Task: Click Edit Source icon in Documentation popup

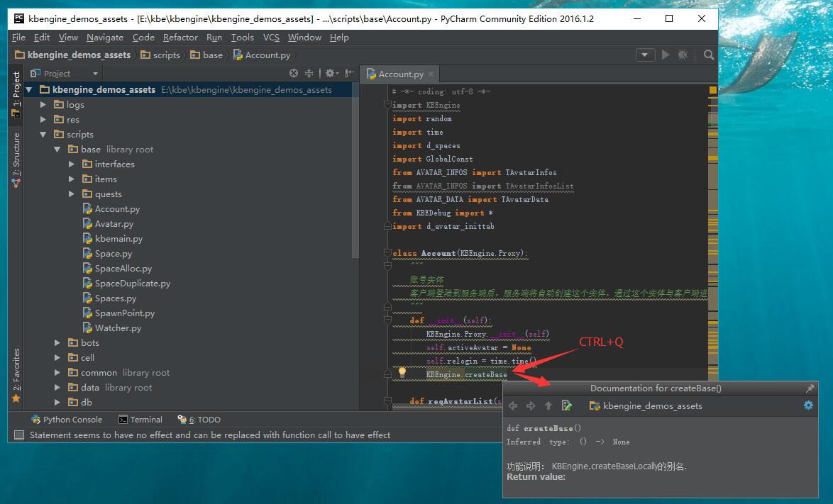Action: 567,406
